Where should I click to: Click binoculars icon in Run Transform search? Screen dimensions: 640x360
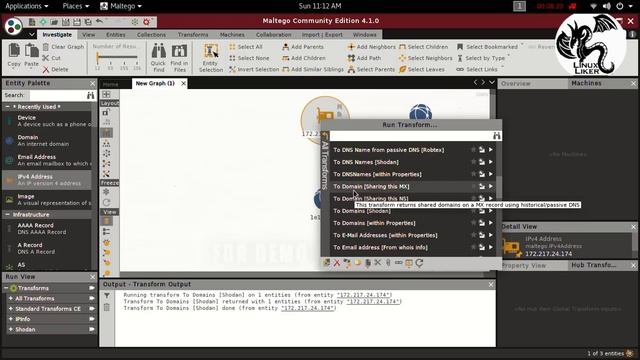[497, 136]
